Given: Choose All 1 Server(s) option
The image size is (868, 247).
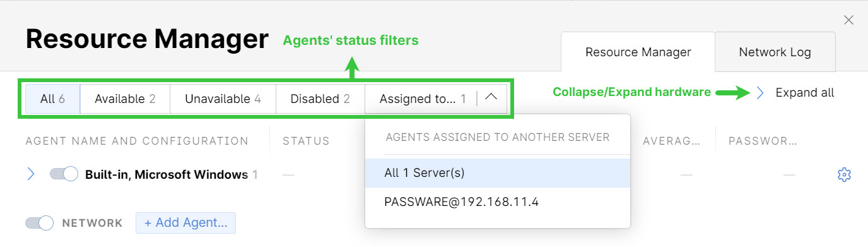Looking at the screenshot, I should 498,173.
